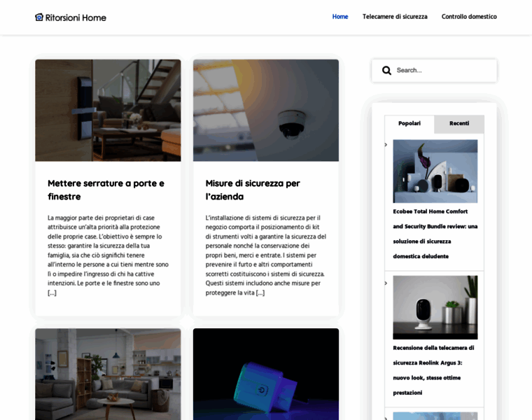Select the Ecobee sidebar thumbnail
The height and width of the screenshot is (420, 532).
[435, 171]
